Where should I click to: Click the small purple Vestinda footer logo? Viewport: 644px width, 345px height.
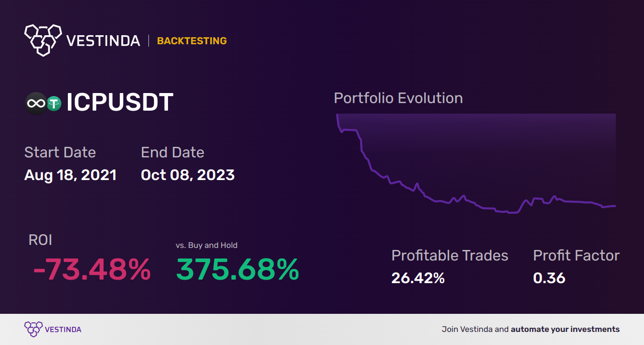click(x=33, y=329)
